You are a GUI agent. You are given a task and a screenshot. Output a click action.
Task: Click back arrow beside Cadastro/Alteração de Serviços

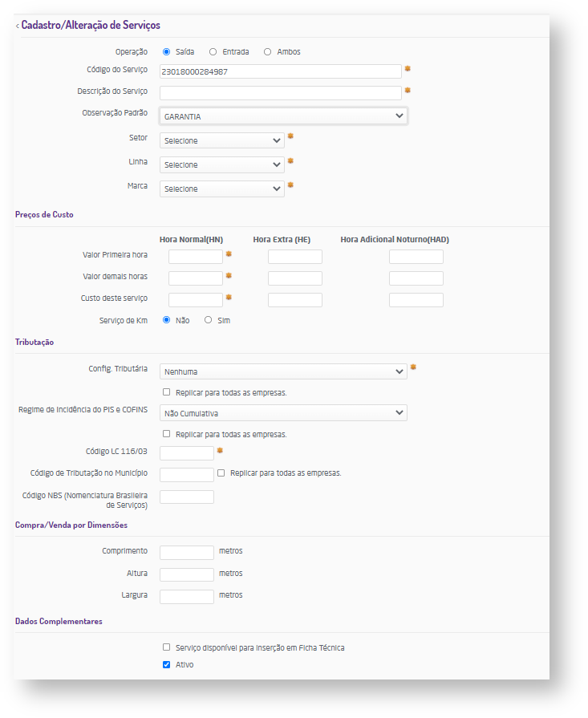pos(18,26)
